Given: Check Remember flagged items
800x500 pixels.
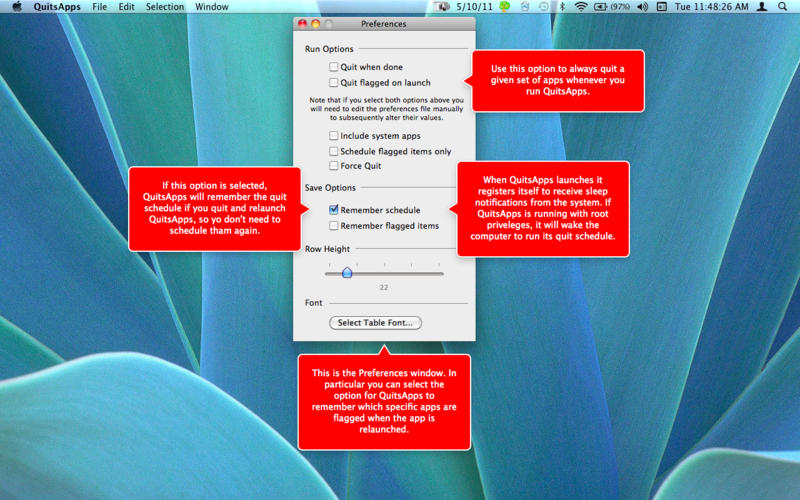Looking at the screenshot, I should click(333, 226).
